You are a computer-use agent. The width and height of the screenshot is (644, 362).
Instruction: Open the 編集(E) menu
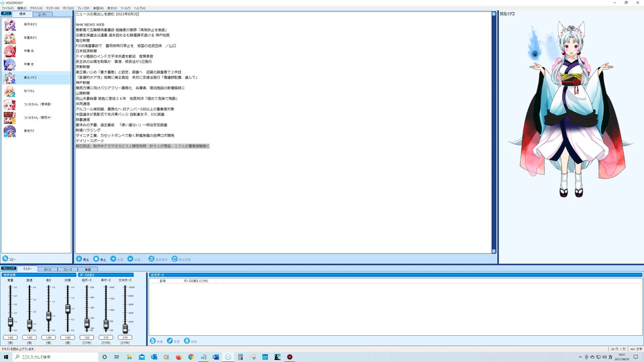pos(21,8)
